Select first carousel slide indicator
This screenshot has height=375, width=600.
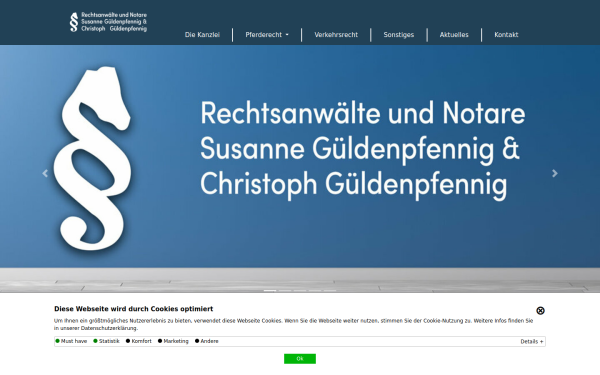coord(270,290)
